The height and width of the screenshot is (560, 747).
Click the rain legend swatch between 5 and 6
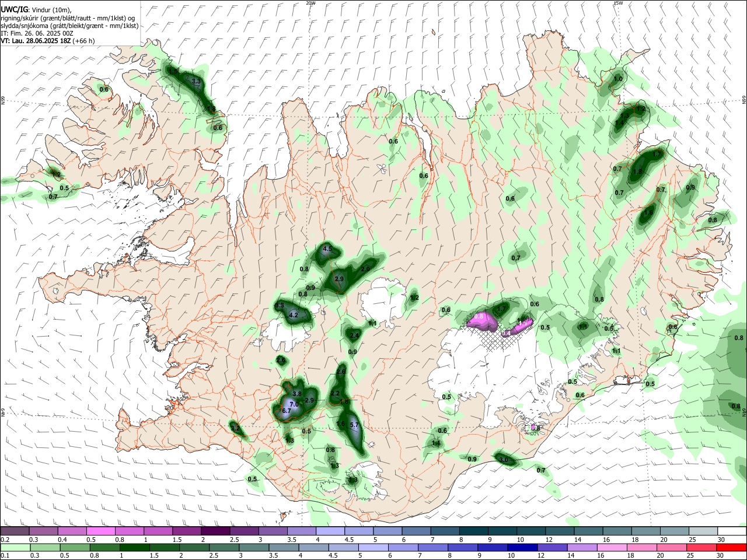pos(373,547)
